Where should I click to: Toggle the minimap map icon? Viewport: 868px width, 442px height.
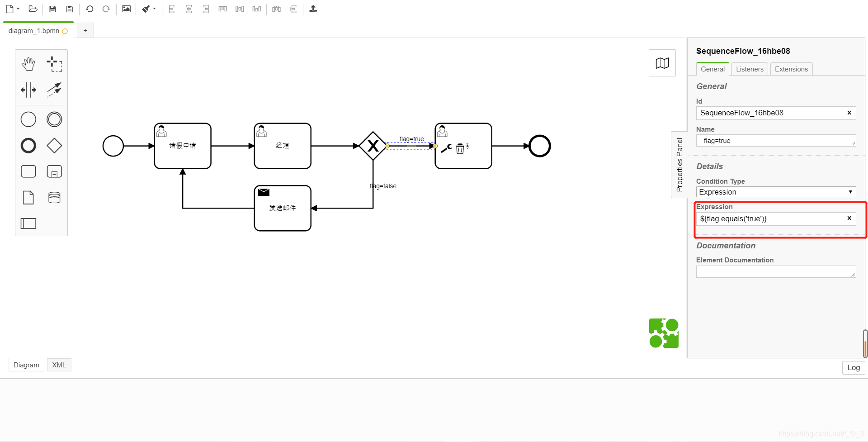click(x=662, y=63)
